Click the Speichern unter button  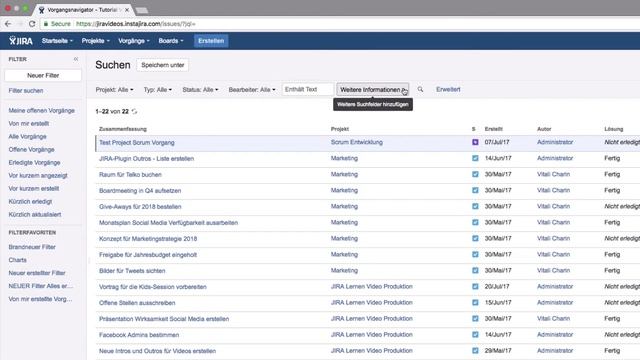162,65
